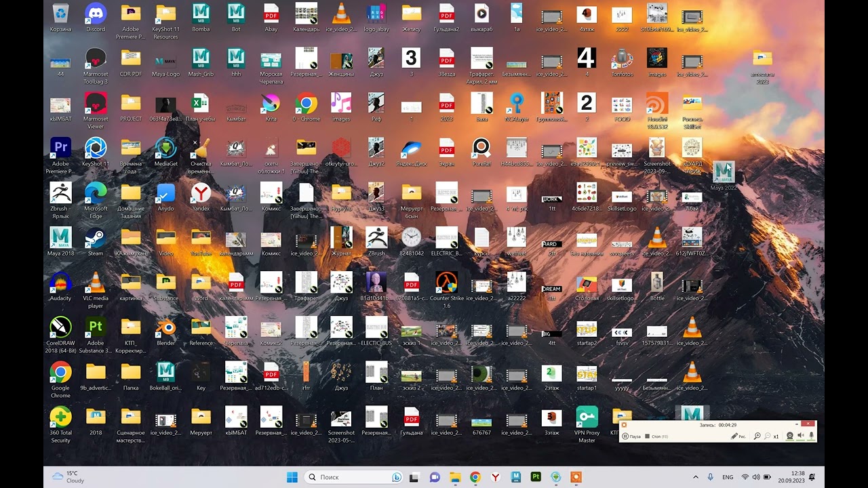The height and width of the screenshot is (488, 868).
Task: Click the Поиск taskbar search box
Action: [x=354, y=477]
